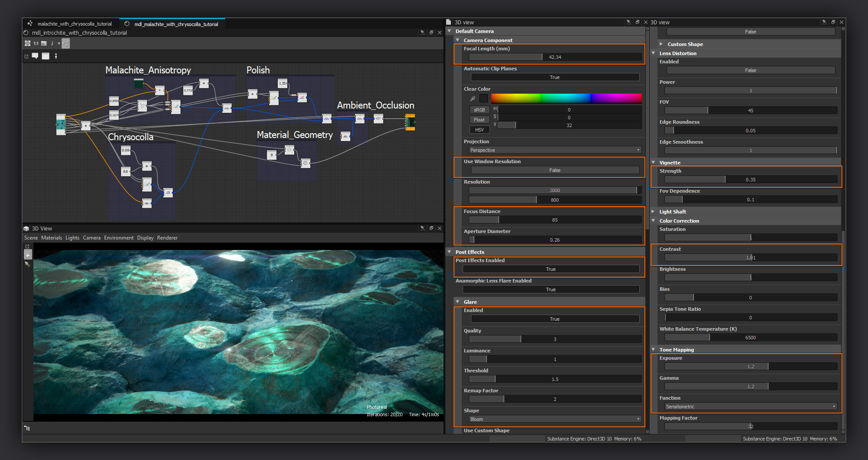Toggle Post Effects Enabled setting
868x460 pixels.
click(x=550, y=269)
